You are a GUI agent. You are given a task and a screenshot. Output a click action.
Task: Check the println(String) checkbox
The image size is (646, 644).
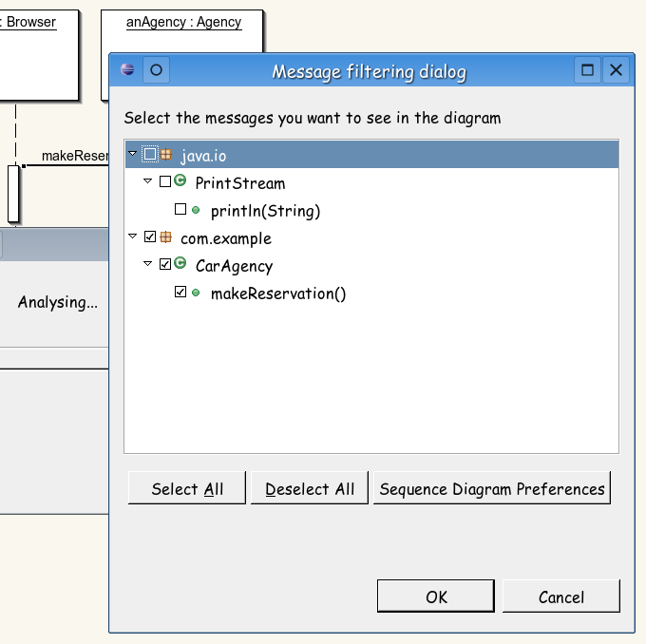pyautogui.click(x=180, y=209)
